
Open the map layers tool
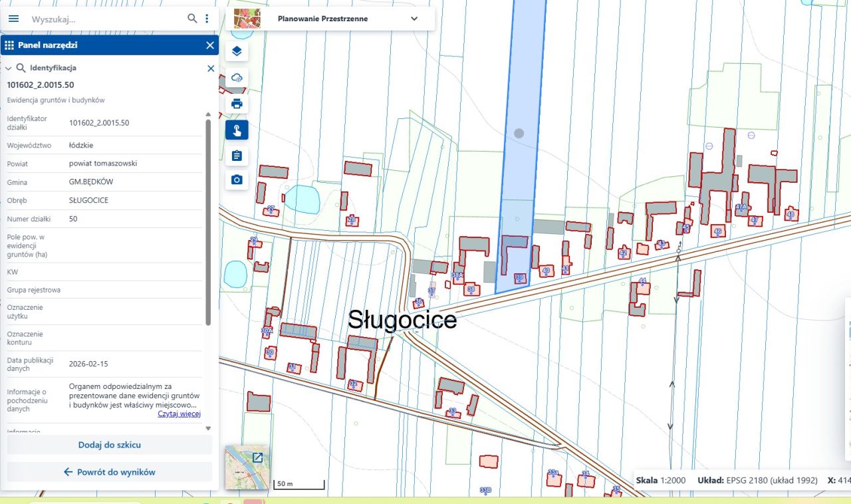(x=237, y=52)
